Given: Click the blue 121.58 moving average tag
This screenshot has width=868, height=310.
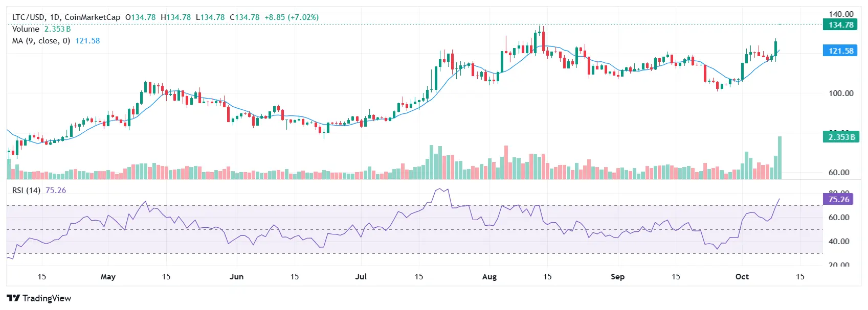Looking at the screenshot, I should point(840,51).
